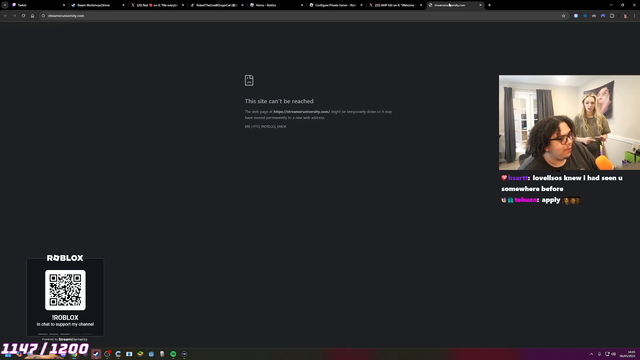Close the streameruniversity.com tab
The height and width of the screenshot is (360, 640).
pyautogui.click(x=480, y=5)
